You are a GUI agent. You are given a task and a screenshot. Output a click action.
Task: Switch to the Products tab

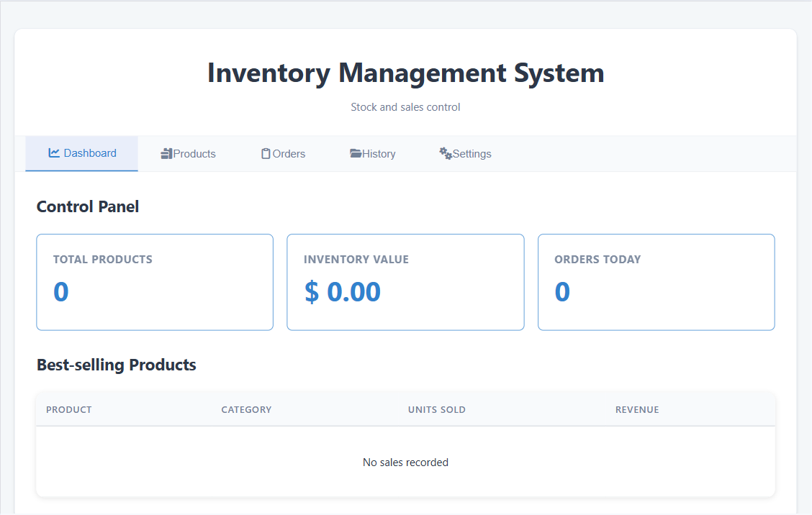click(193, 153)
